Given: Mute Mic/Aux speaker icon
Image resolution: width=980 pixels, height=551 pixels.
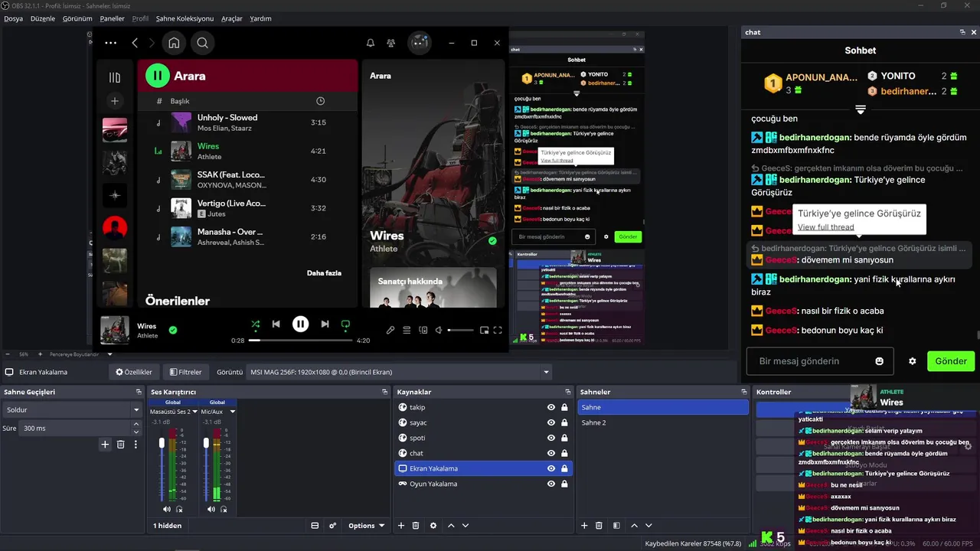Looking at the screenshot, I should 211,509.
